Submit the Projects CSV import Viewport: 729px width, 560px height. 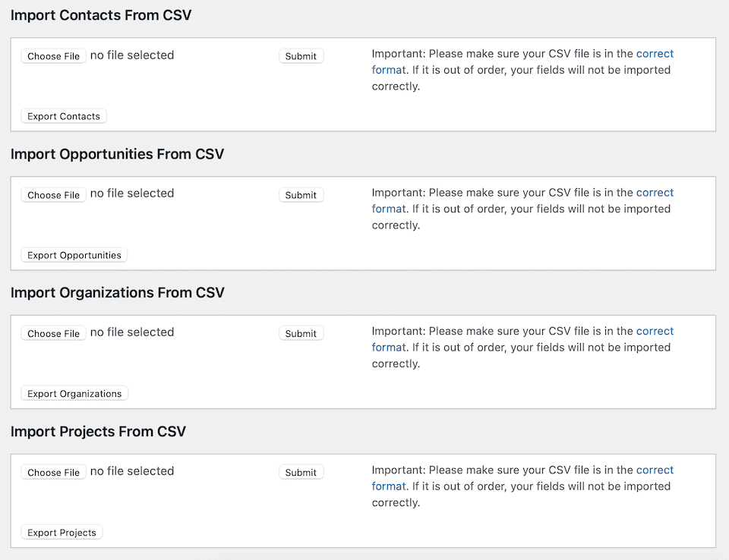301,472
